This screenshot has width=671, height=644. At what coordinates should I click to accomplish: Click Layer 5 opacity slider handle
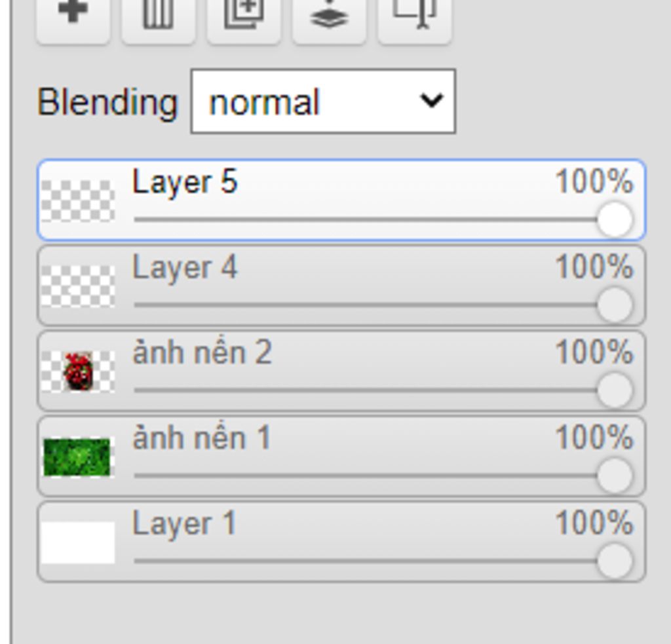pyautogui.click(x=615, y=219)
